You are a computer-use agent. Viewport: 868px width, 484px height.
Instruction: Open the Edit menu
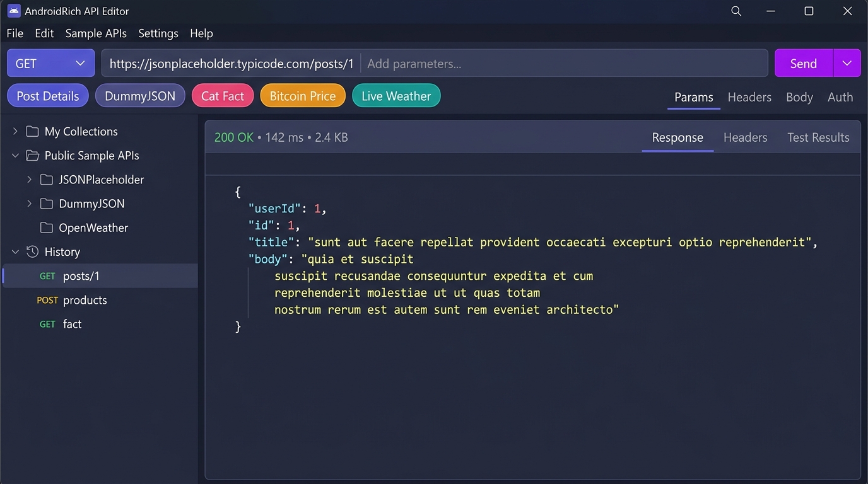coord(44,33)
